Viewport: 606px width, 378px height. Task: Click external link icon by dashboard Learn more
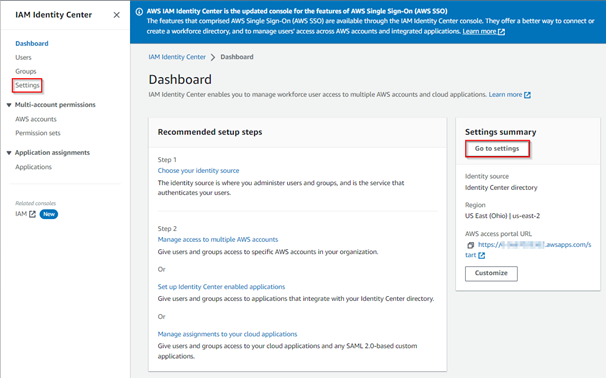(527, 95)
